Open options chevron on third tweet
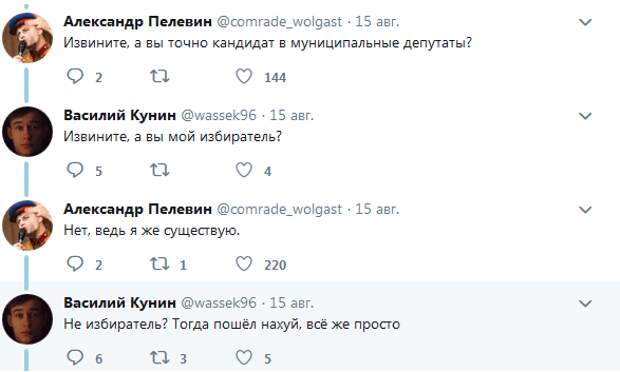The image size is (620, 372). (585, 210)
